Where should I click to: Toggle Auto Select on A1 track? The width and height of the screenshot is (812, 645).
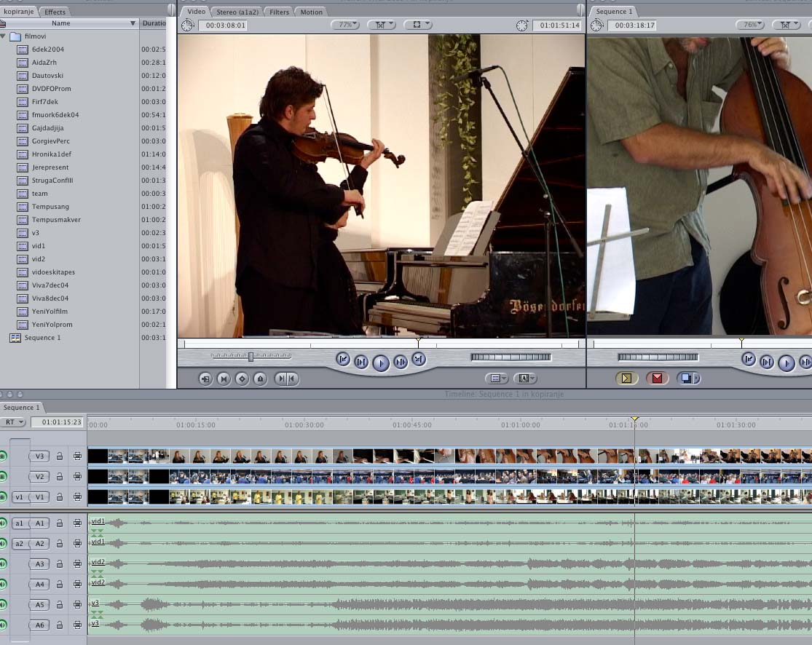(77, 523)
